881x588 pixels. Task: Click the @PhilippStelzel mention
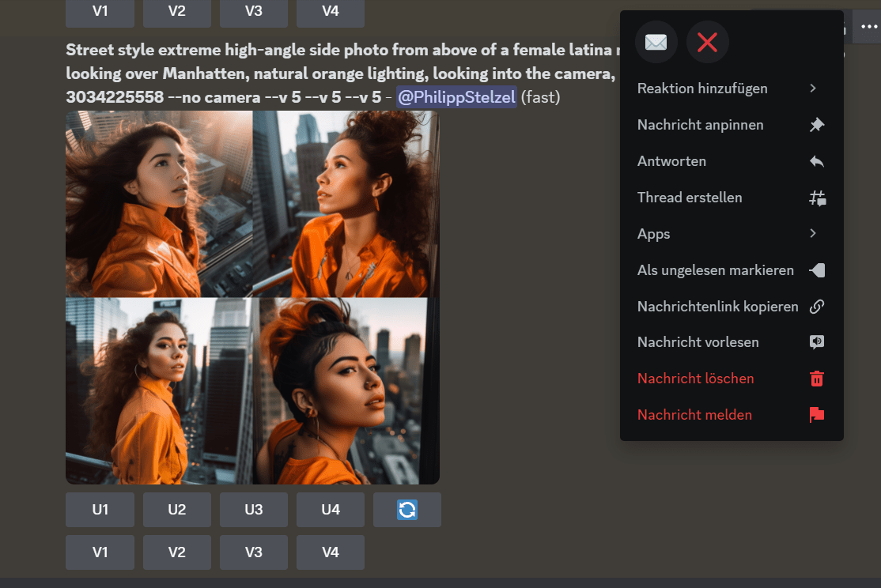point(456,96)
